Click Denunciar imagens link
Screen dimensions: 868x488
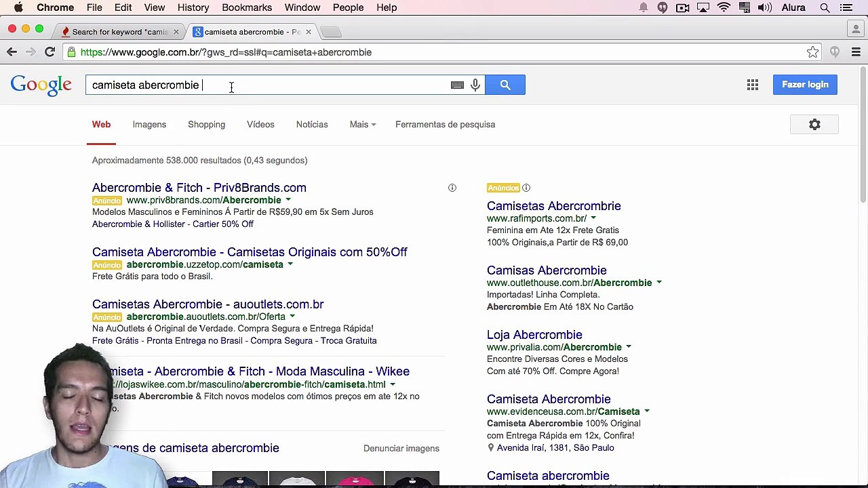pos(401,449)
